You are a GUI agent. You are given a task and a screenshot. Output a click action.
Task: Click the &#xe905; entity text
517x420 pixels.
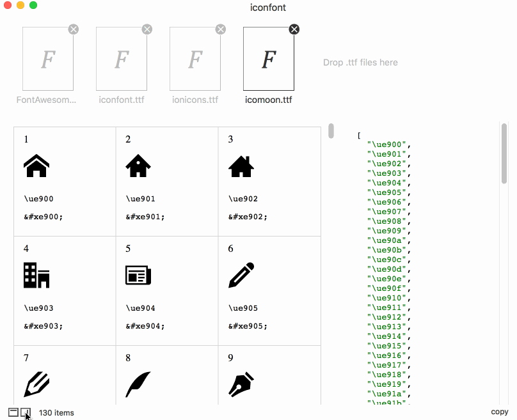[248, 326]
